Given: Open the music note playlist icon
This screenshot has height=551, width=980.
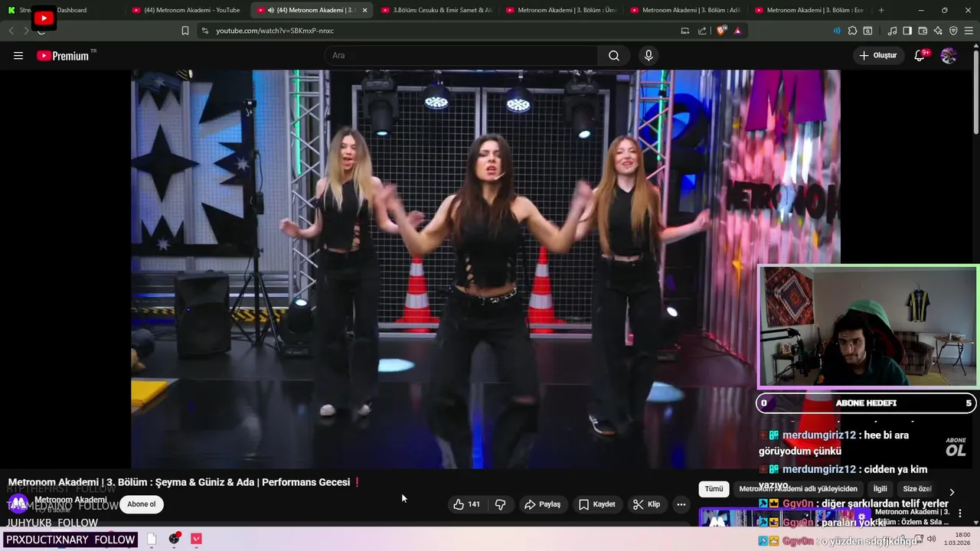Looking at the screenshot, I should point(892,31).
